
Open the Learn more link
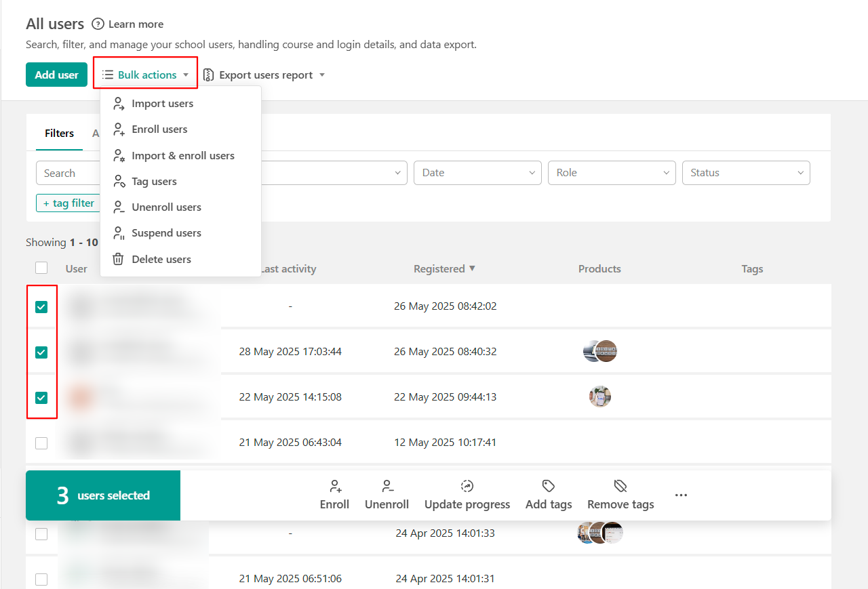[136, 24]
